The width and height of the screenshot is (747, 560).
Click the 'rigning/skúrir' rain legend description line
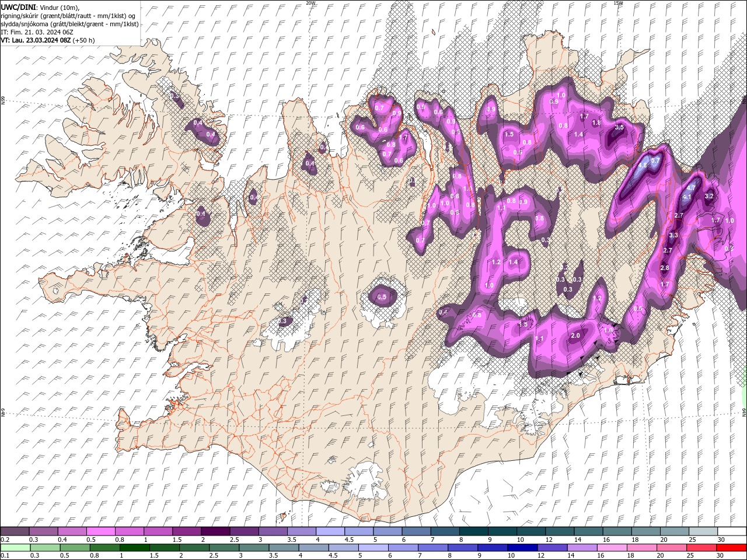[68, 16]
